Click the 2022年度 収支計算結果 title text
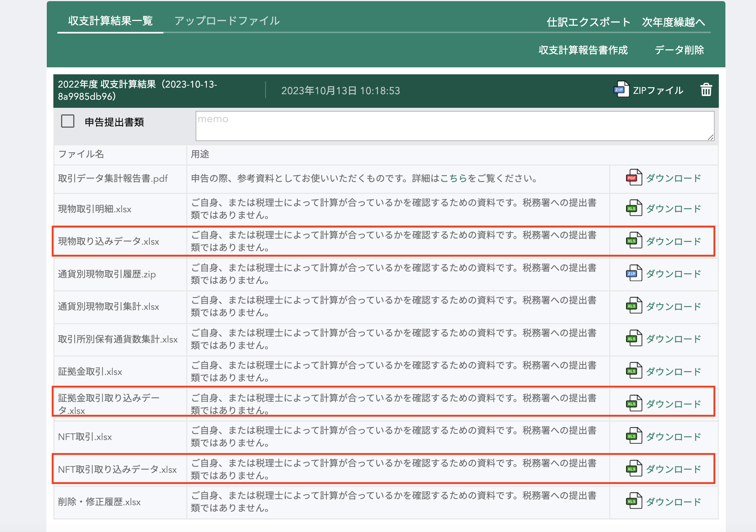Image resolution: width=756 pixels, height=532 pixels. pyautogui.click(x=137, y=90)
